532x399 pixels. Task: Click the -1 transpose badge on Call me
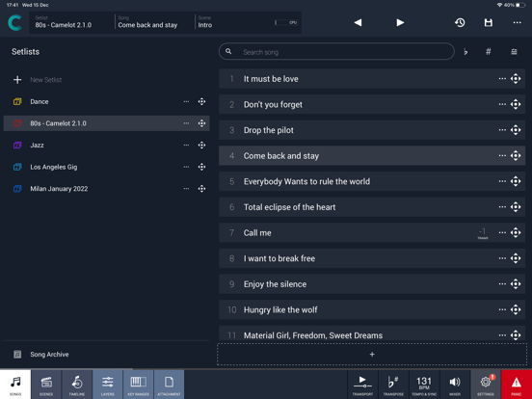click(x=483, y=233)
